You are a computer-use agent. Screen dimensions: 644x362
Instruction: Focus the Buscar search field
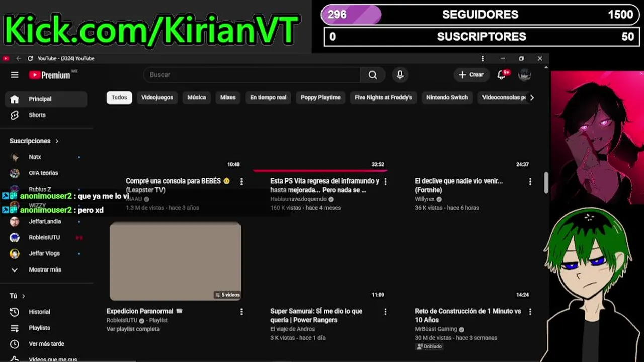pyautogui.click(x=252, y=75)
